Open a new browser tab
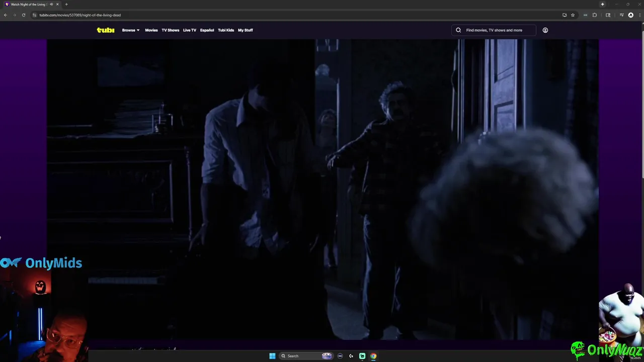This screenshot has height=362, width=644. pyautogui.click(x=66, y=5)
